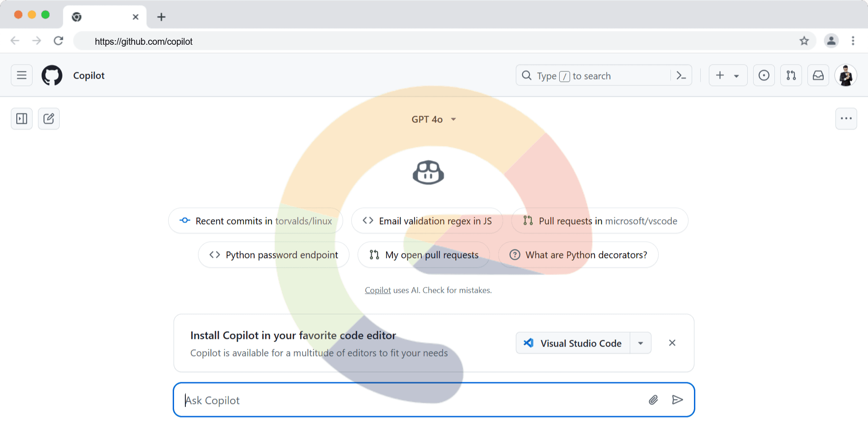Open the Copilot link in AI disclaimer
This screenshot has height=427, width=868.
click(378, 290)
